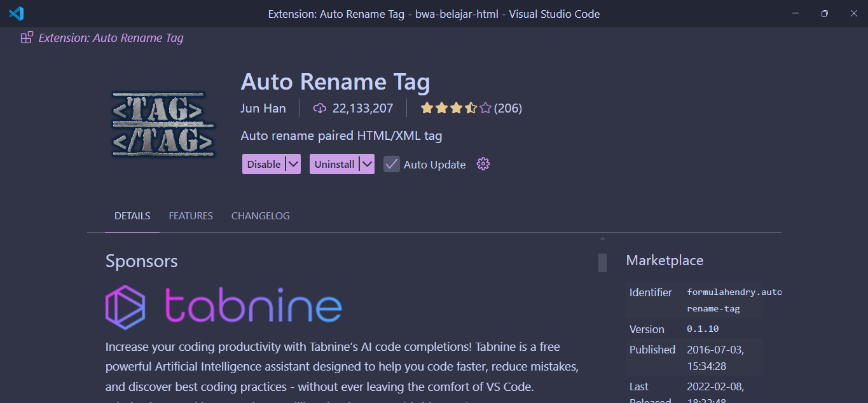Toggle the Auto Update checkbox
This screenshot has height=403, width=868.
(x=391, y=164)
